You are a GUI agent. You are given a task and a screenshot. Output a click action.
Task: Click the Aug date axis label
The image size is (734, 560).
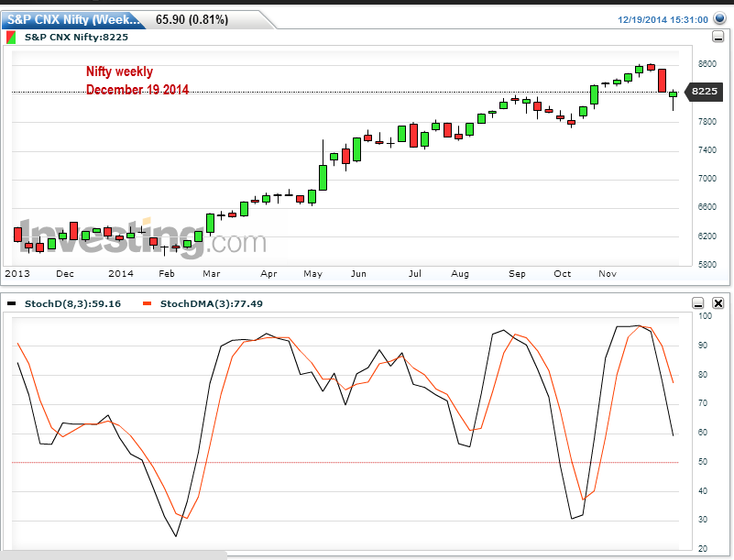coord(460,274)
